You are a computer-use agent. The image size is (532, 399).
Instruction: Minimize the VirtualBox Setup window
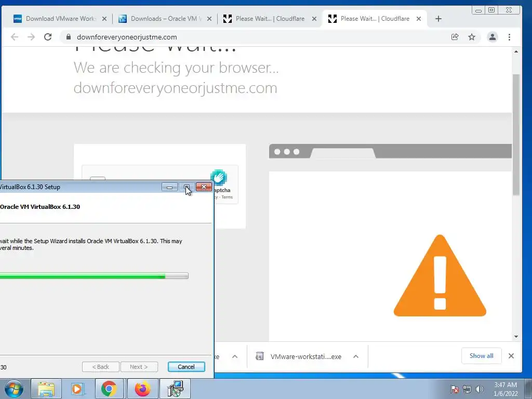click(x=170, y=187)
